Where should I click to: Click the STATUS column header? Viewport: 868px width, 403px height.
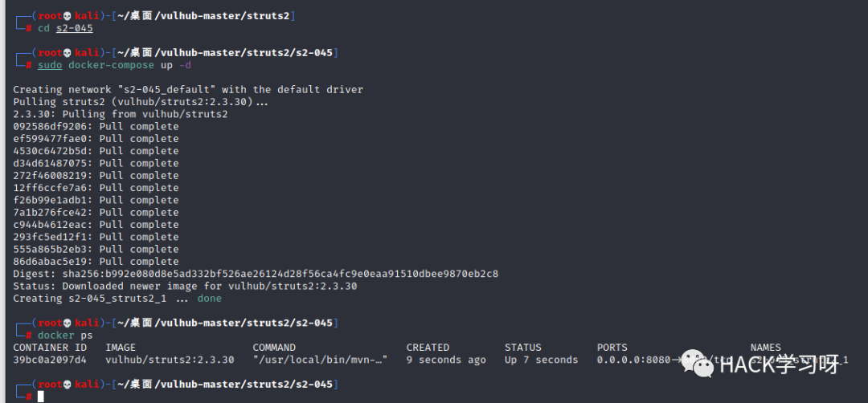point(522,348)
